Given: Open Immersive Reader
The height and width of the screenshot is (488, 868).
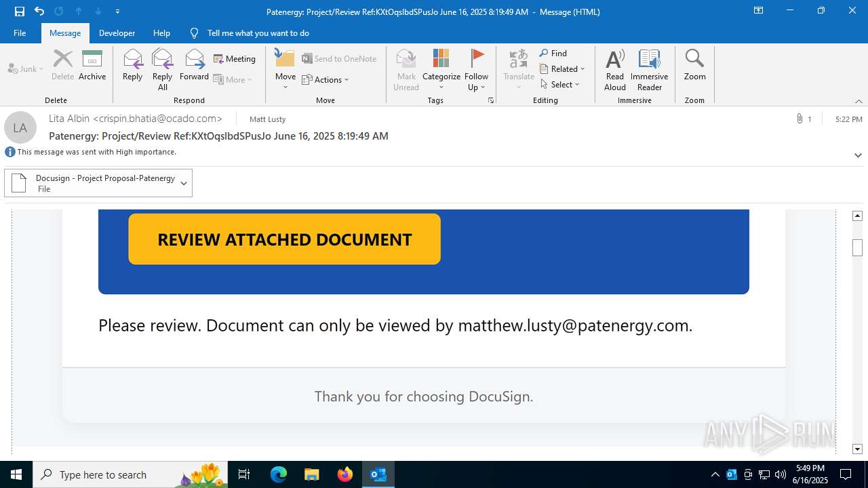Looking at the screenshot, I should (650, 70).
